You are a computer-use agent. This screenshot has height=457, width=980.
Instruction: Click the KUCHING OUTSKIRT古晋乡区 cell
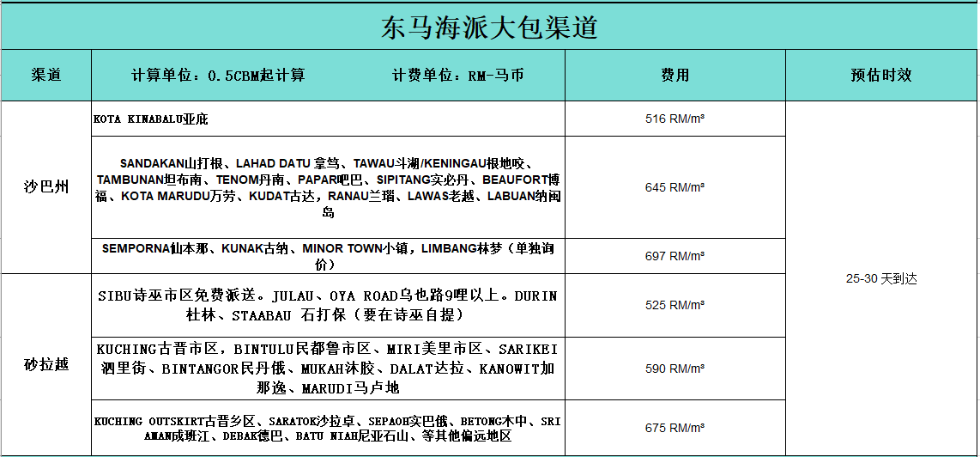[x=328, y=428]
